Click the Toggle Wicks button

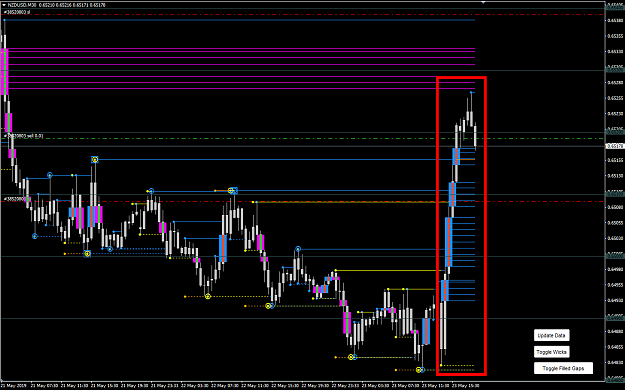click(551, 352)
